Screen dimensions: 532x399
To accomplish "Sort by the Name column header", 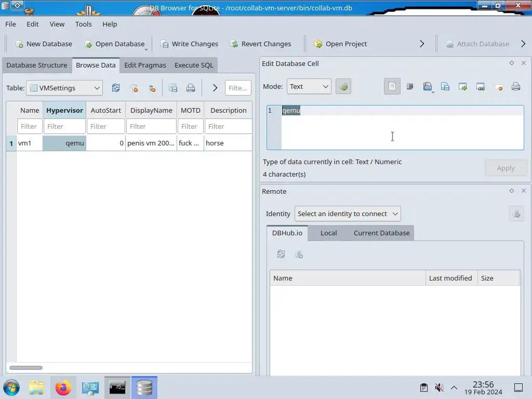I will pyautogui.click(x=30, y=110).
